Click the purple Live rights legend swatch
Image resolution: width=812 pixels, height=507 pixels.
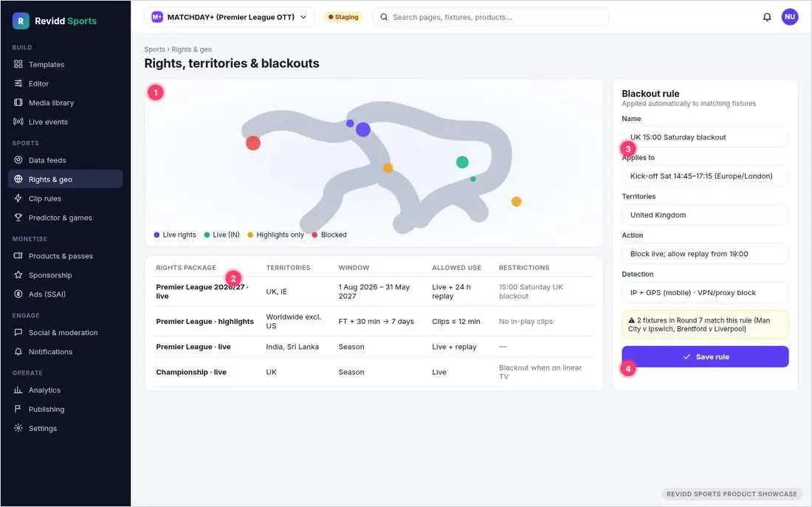[156, 235]
